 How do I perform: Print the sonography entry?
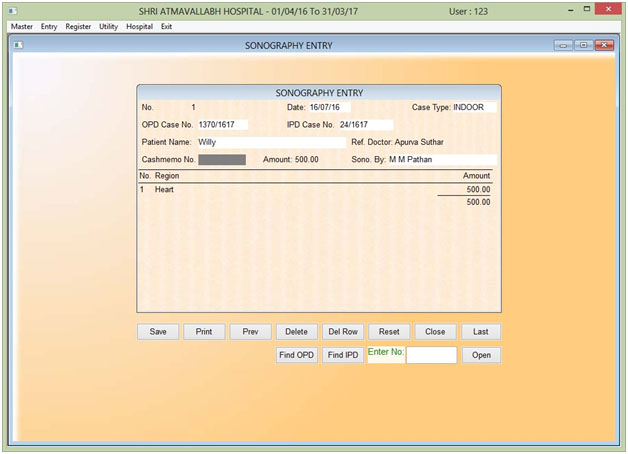(204, 332)
